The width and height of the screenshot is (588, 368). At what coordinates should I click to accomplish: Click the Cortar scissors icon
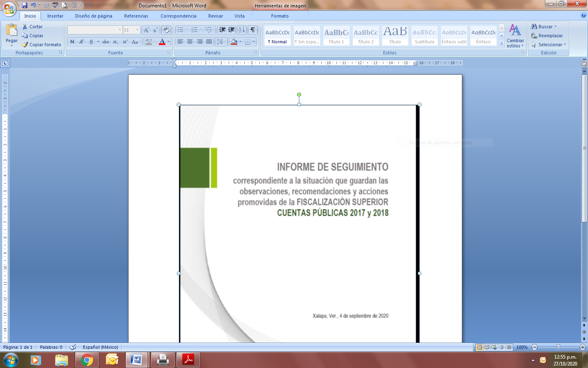[25, 27]
